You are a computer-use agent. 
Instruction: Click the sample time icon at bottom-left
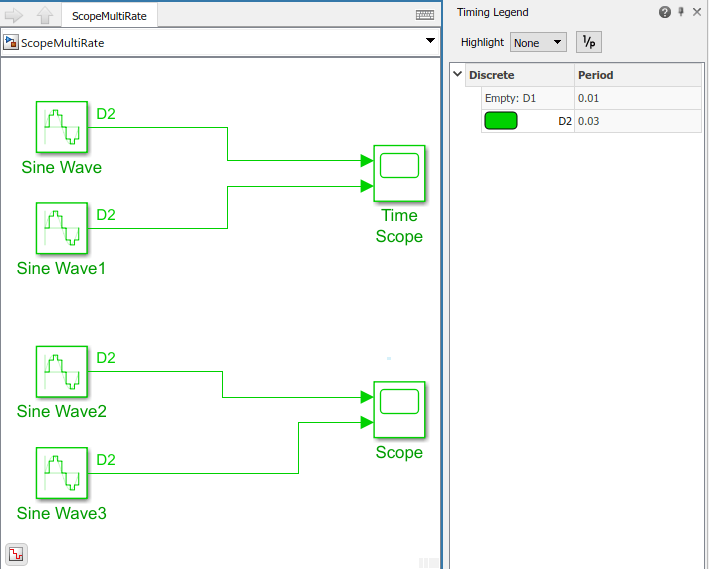pos(16,554)
